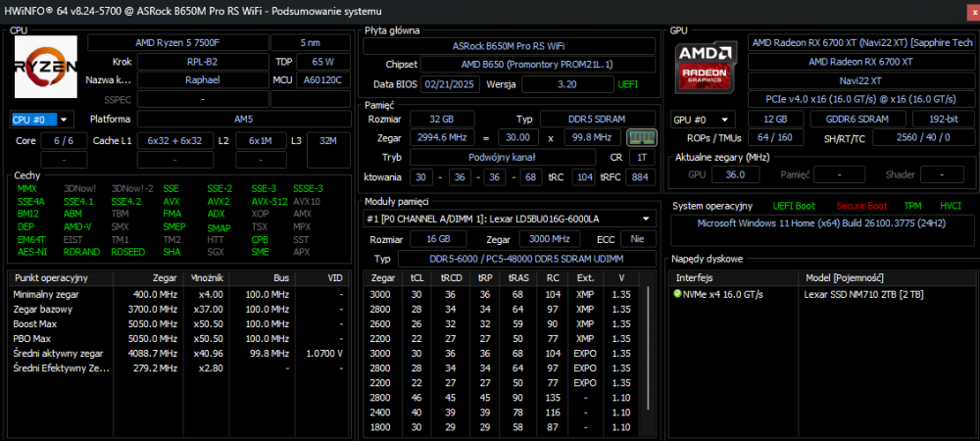Select the Średni Efektywny Ze... row
980x441 pixels.
[x=178, y=368]
